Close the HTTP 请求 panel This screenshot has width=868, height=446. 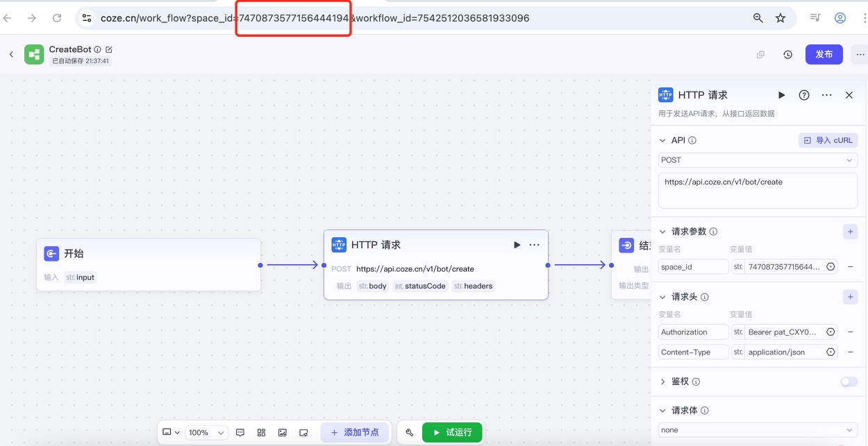[x=849, y=95]
